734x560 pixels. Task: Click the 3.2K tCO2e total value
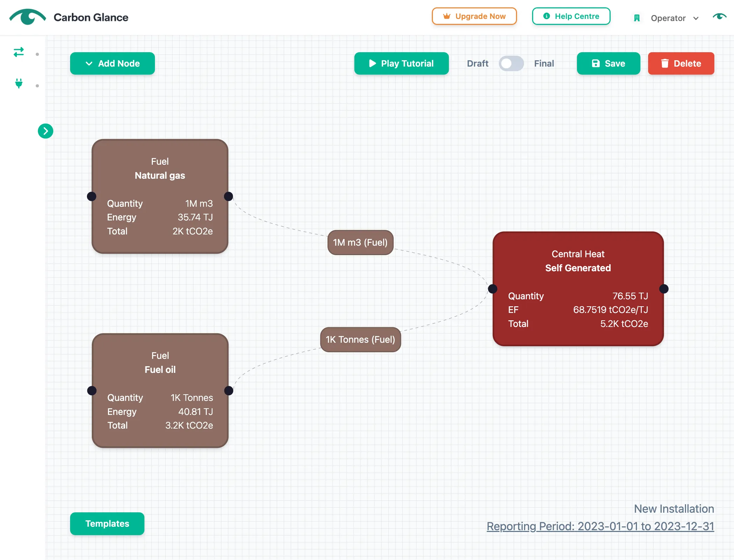coord(189,425)
